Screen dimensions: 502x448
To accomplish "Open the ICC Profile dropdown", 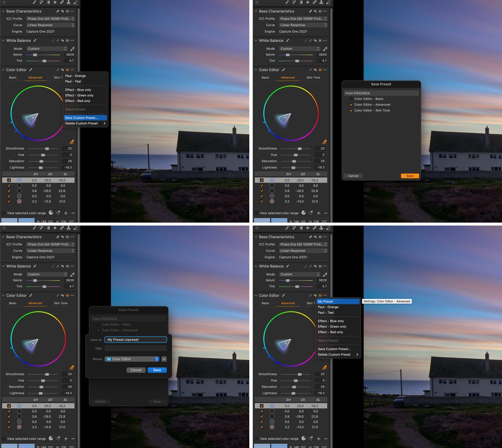I will (x=50, y=18).
